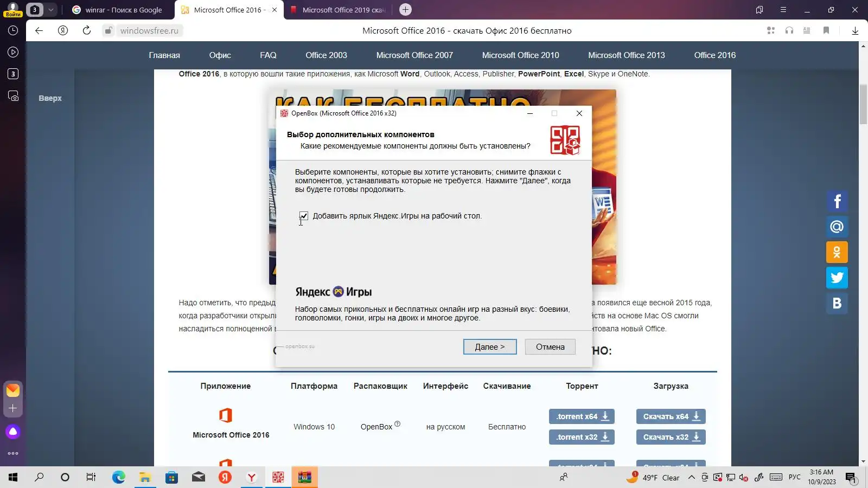
Task: Click the Скачать x64 download button
Action: (671, 416)
